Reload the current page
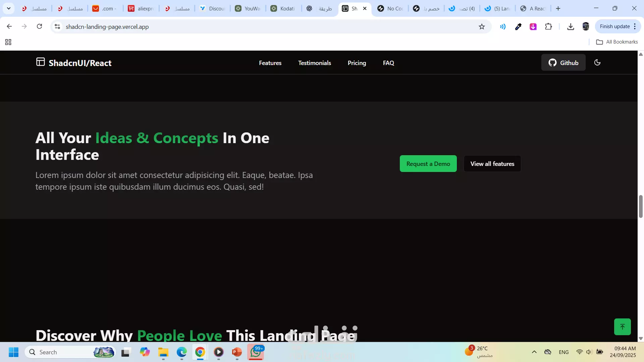The height and width of the screenshot is (362, 644). 40,26
